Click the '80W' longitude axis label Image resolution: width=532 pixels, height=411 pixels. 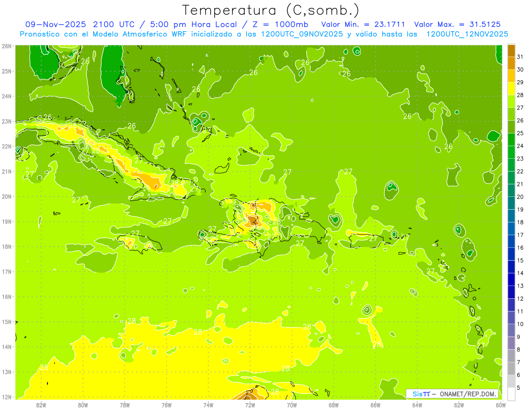[83, 405]
